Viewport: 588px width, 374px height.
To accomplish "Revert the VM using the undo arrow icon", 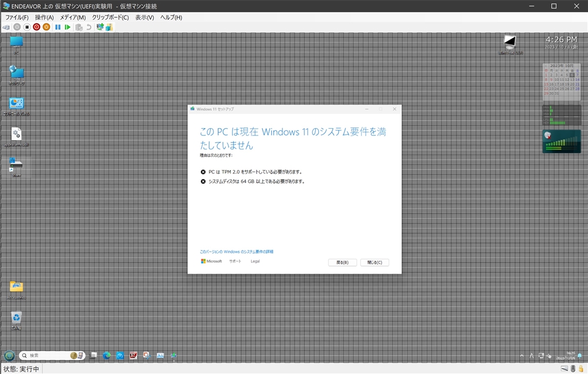I will tap(88, 27).
